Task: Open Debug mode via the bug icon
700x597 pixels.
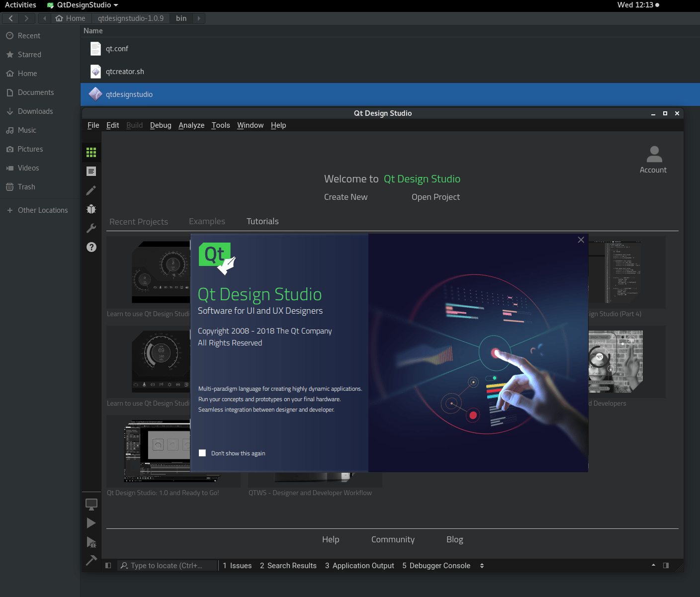Action: pyautogui.click(x=91, y=209)
